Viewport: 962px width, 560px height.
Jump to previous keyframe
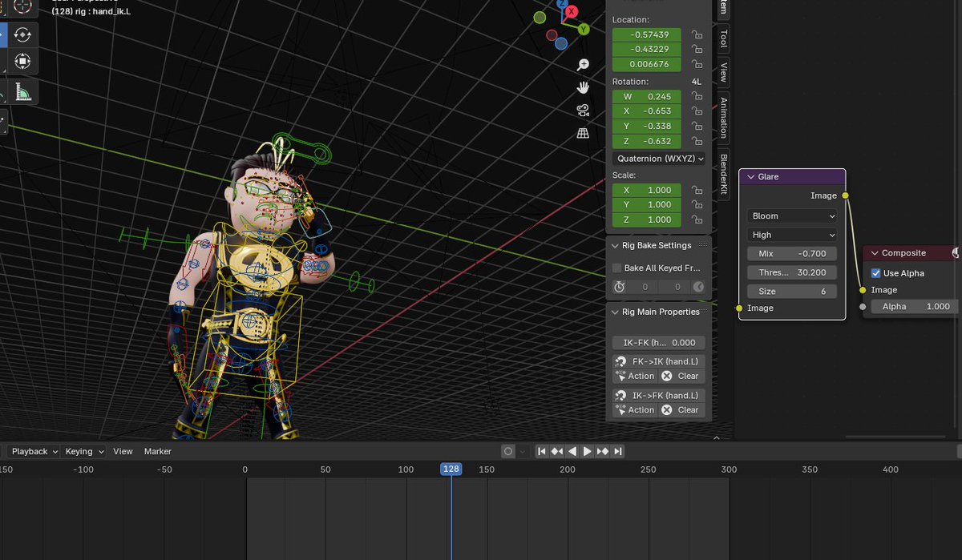(x=556, y=451)
